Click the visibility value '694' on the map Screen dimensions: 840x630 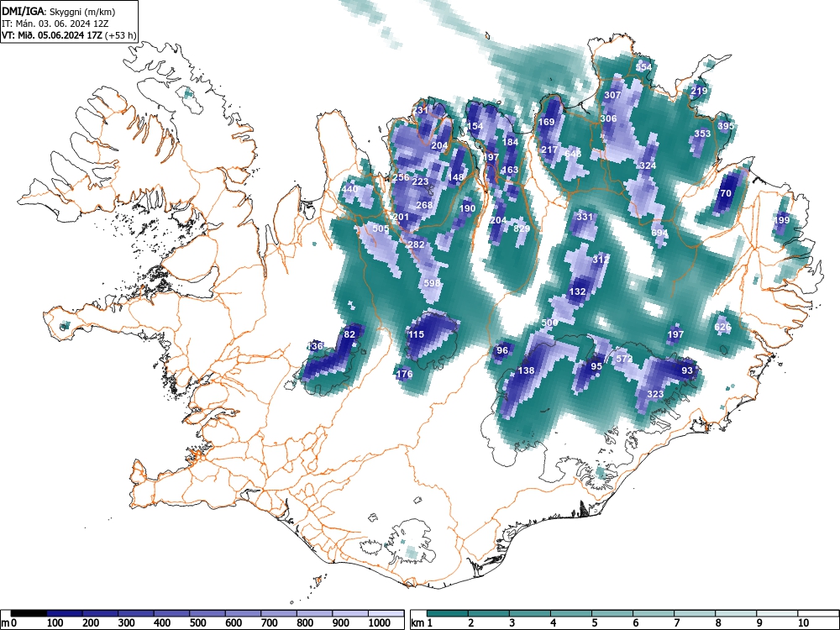click(x=660, y=233)
